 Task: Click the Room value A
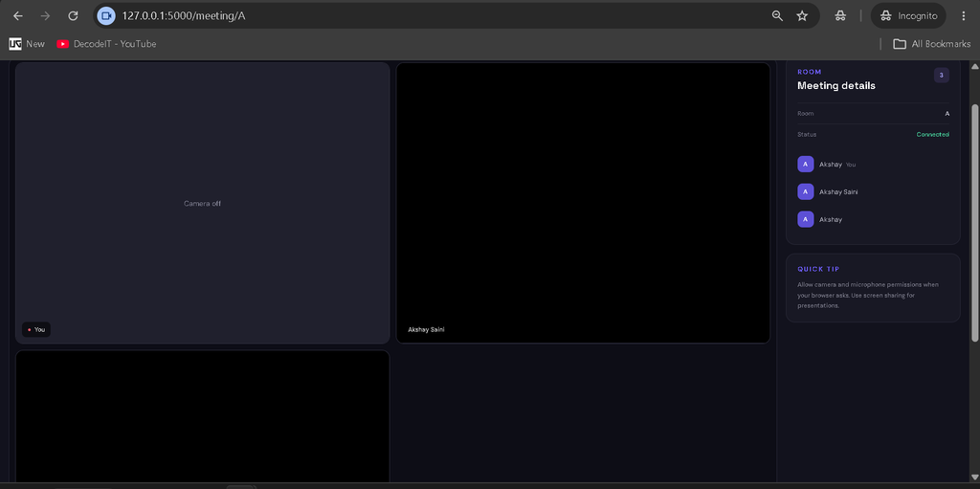(947, 113)
